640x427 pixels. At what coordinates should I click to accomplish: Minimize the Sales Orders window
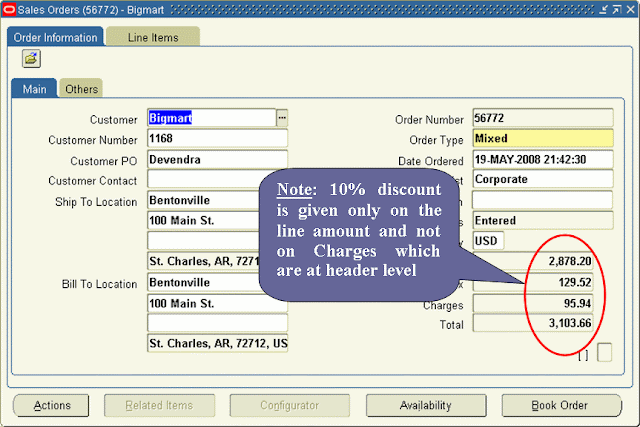point(604,9)
